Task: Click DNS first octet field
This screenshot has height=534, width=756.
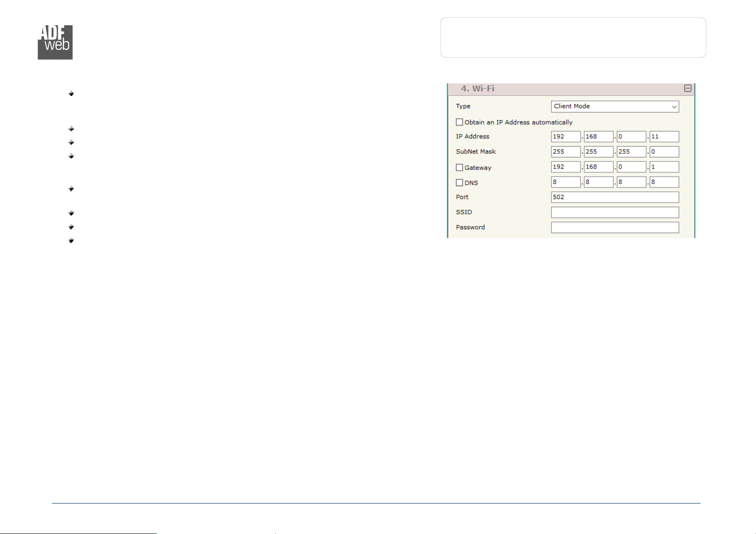Action: (x=566, y=182)
